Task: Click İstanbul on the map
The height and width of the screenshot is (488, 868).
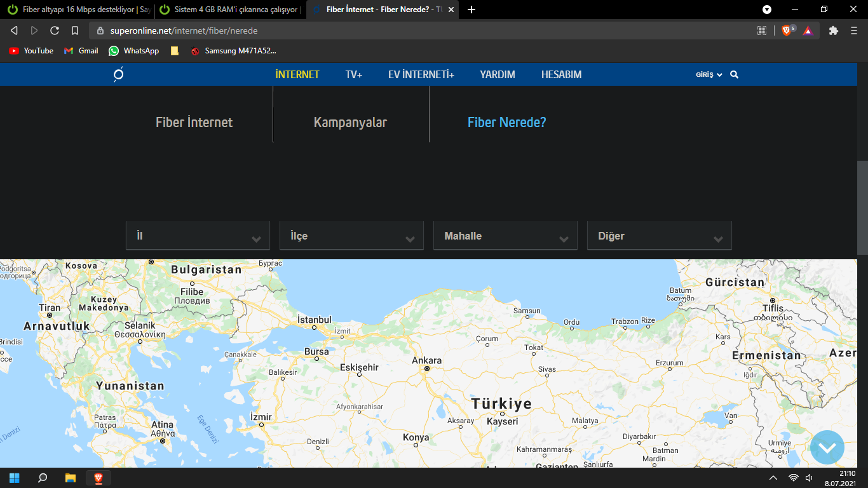Action: click(315, 320)
